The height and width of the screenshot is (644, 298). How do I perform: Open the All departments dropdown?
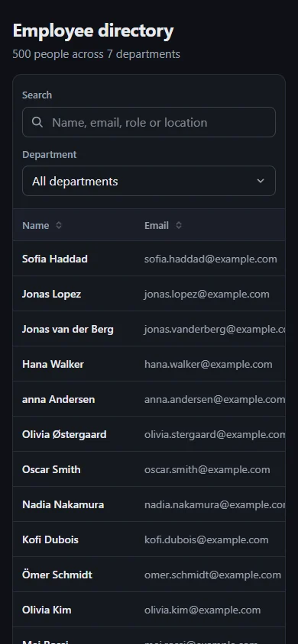[x=149, y=181]
